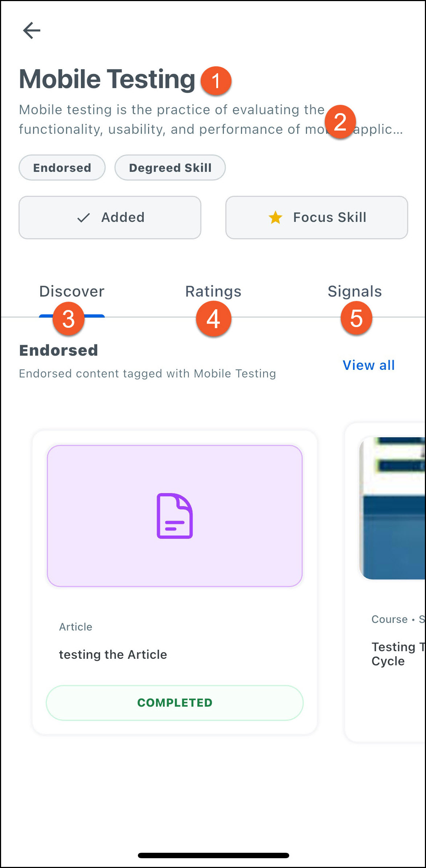
Task: Expand the truncated Mobile testing description
Action: (x=211, y=119)
